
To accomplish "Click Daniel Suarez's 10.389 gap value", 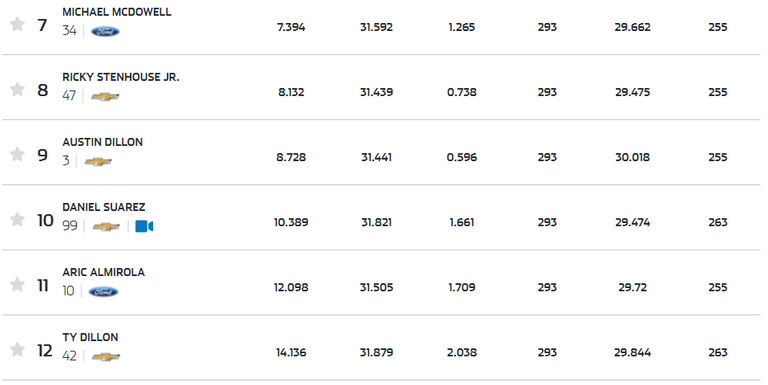I will click(x=291, y=222).
